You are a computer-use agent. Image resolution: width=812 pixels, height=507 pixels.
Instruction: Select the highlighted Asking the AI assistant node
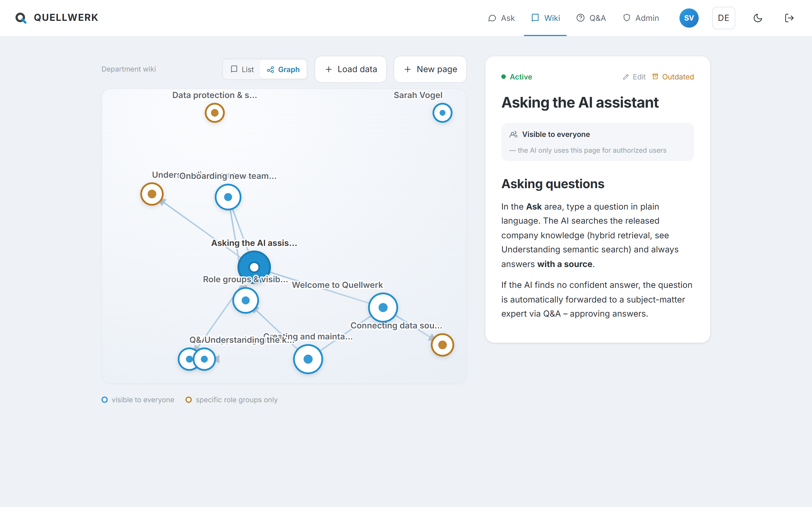coord(254,267)
